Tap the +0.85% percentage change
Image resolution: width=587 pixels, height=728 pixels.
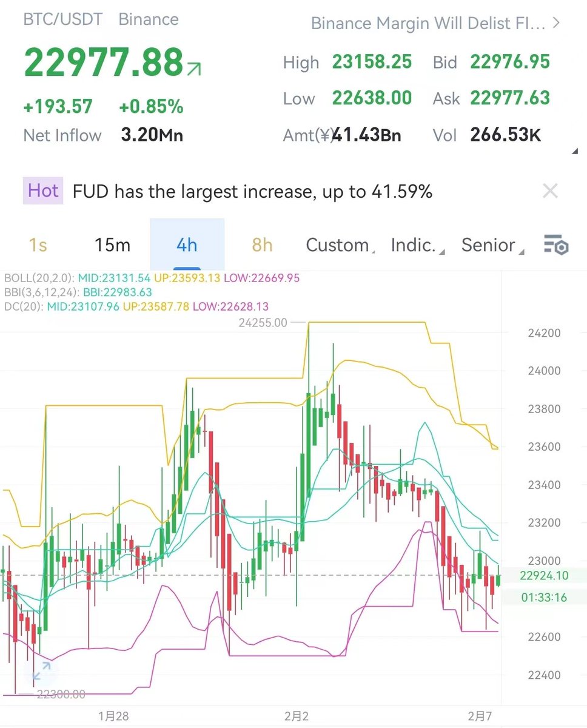[151, 107]
